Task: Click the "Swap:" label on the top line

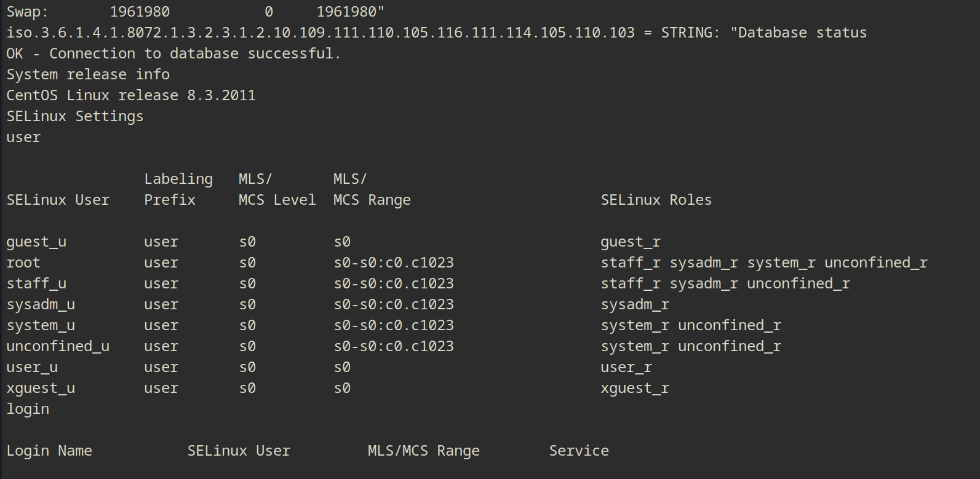Action: click(x=27, y=12)
